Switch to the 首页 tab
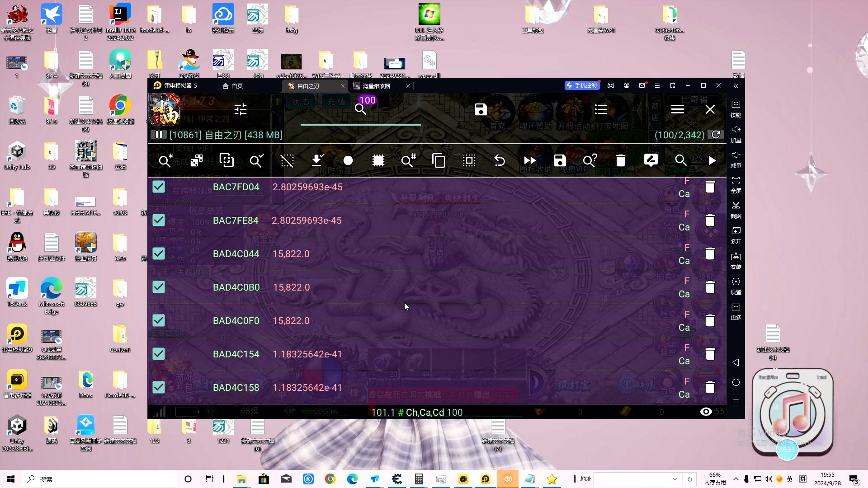The image size is (868, 488). pos(233,86)
